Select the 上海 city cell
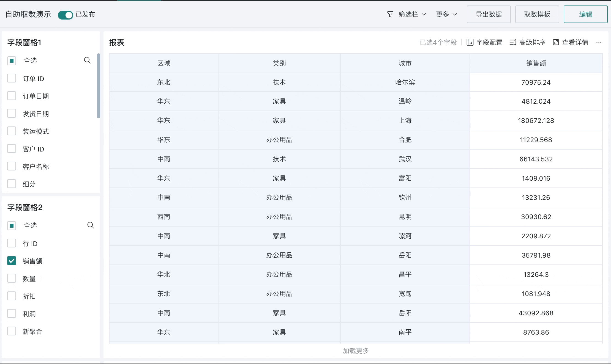The height and width of the screenshot is (364, 611). coord(405,120)
